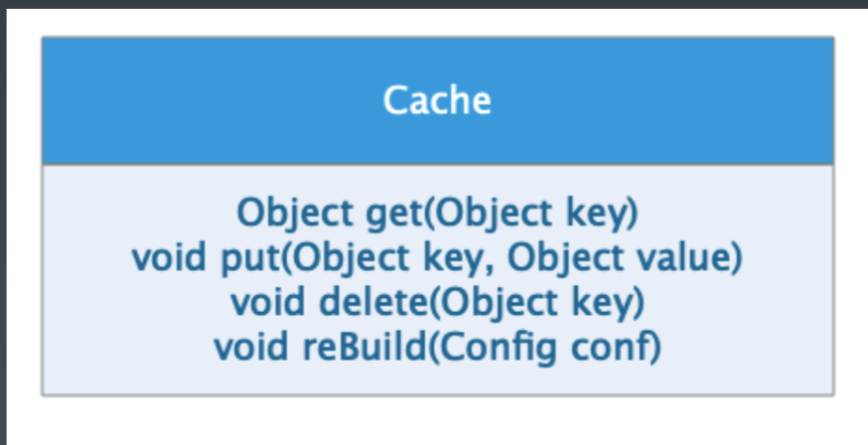
Task: Click the 'get' method name
Action: tap(393, 214)
